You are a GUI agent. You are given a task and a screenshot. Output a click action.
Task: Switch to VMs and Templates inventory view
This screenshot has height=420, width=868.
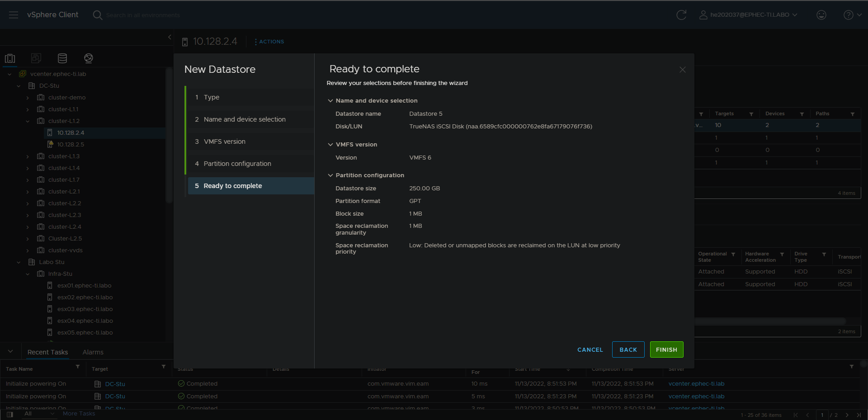[x=36, y=58]
